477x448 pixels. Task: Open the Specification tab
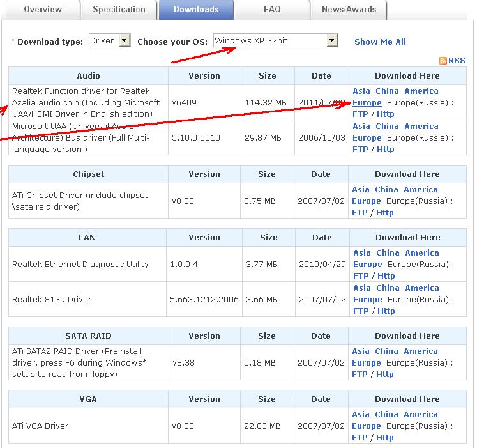[x=119, y=10]
